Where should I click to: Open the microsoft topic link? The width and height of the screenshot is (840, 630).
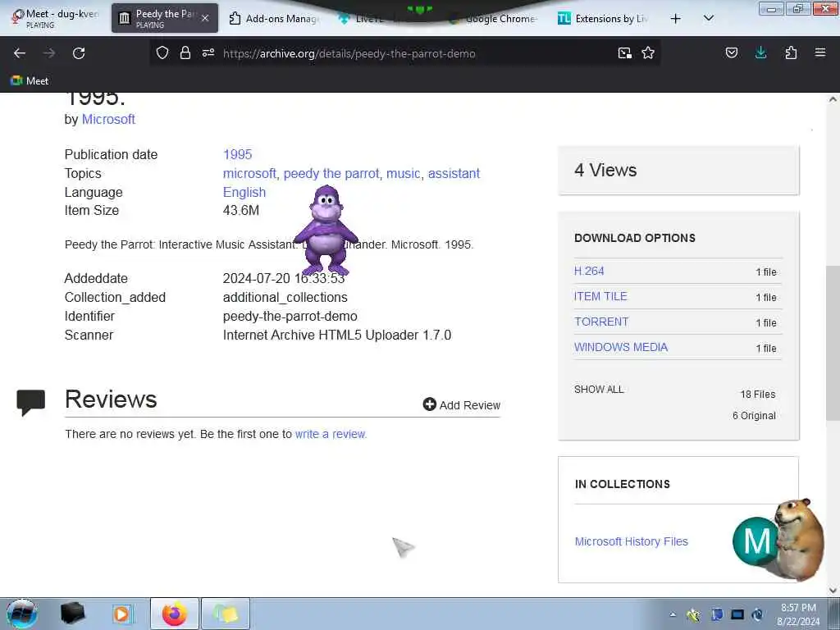(249, 174)
